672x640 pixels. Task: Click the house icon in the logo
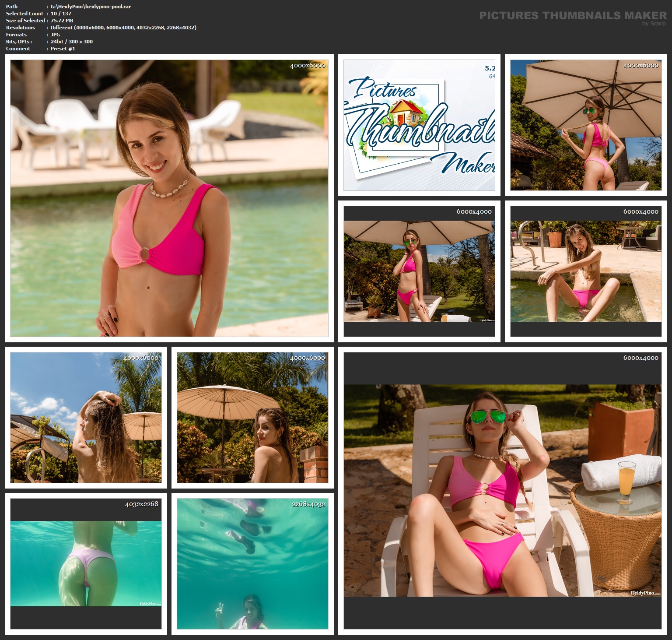tap(403, 113)
